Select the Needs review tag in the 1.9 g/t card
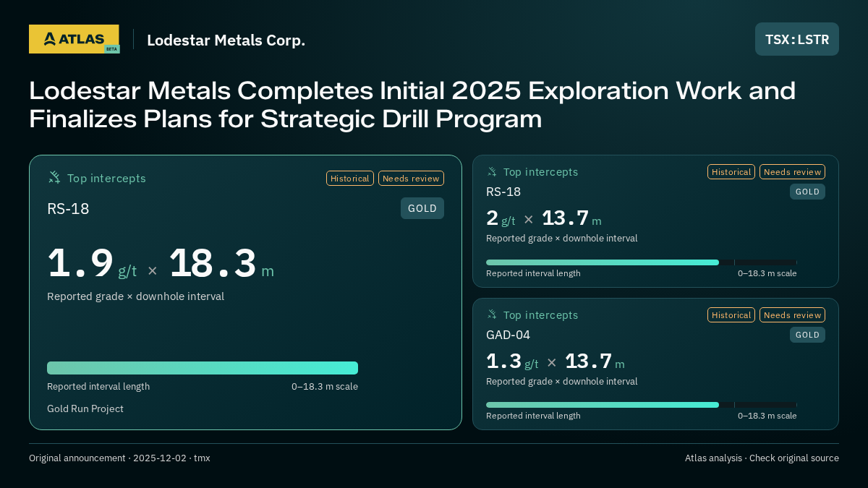Screen dimensions: 868x488 coord(411,179)
